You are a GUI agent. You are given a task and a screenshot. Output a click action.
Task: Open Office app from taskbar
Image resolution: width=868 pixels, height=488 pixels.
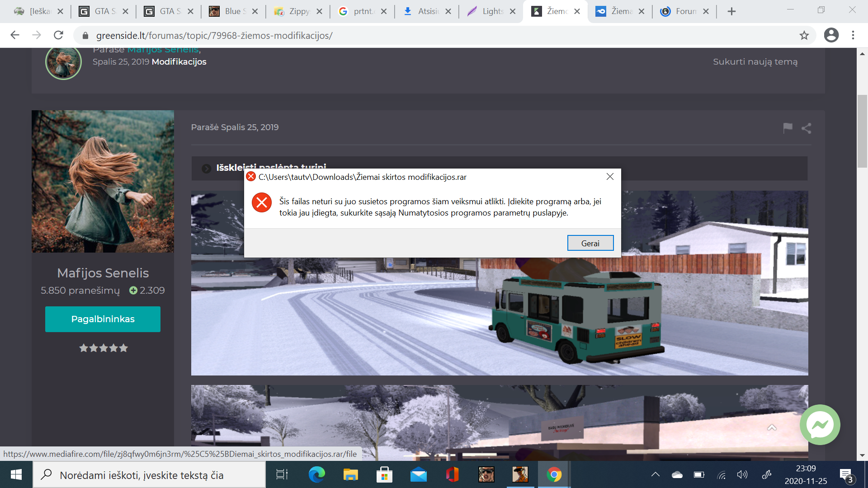(x=452, y=474)
